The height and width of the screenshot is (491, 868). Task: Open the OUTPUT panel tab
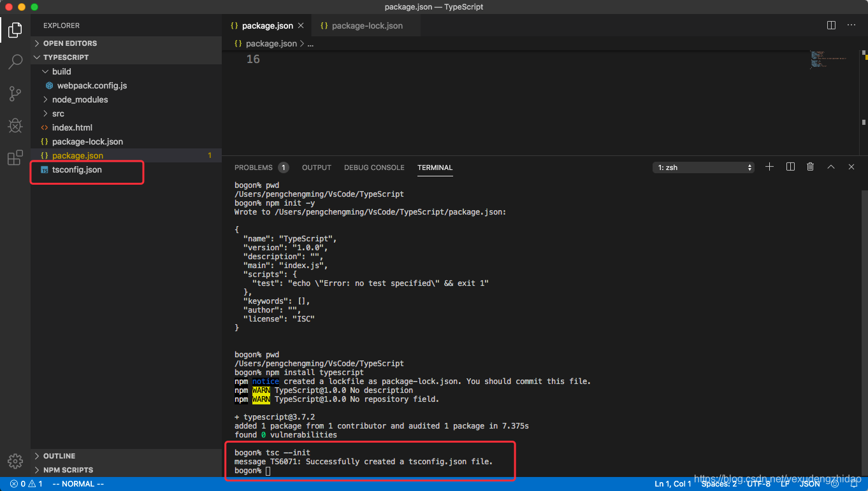click(x=317, y=167)
